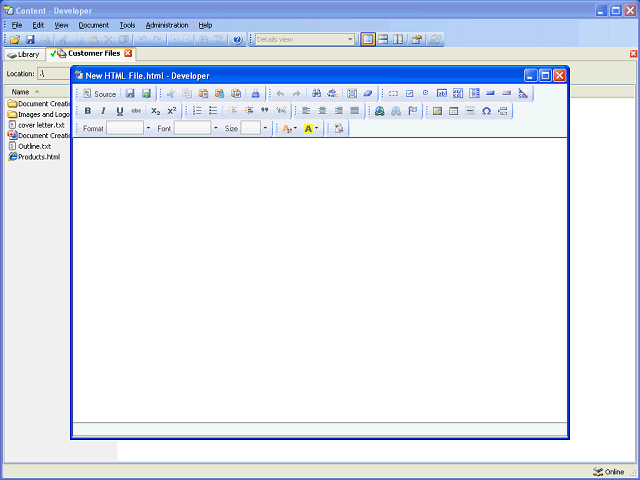Viewport: 640px width, 480px height.
Task: Click the blockquote quotation marks icon
Action: coord(264,110)
